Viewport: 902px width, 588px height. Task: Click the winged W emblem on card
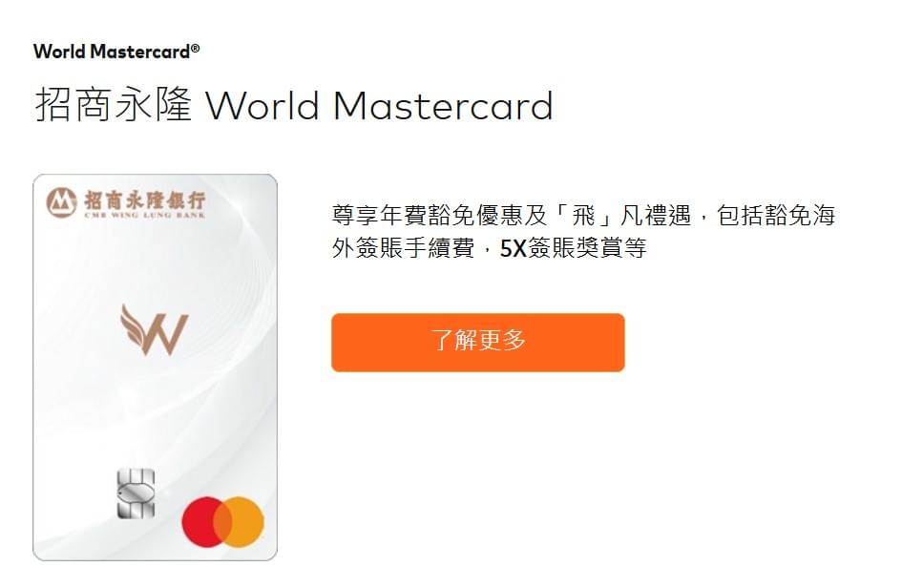tap(155, 329)
